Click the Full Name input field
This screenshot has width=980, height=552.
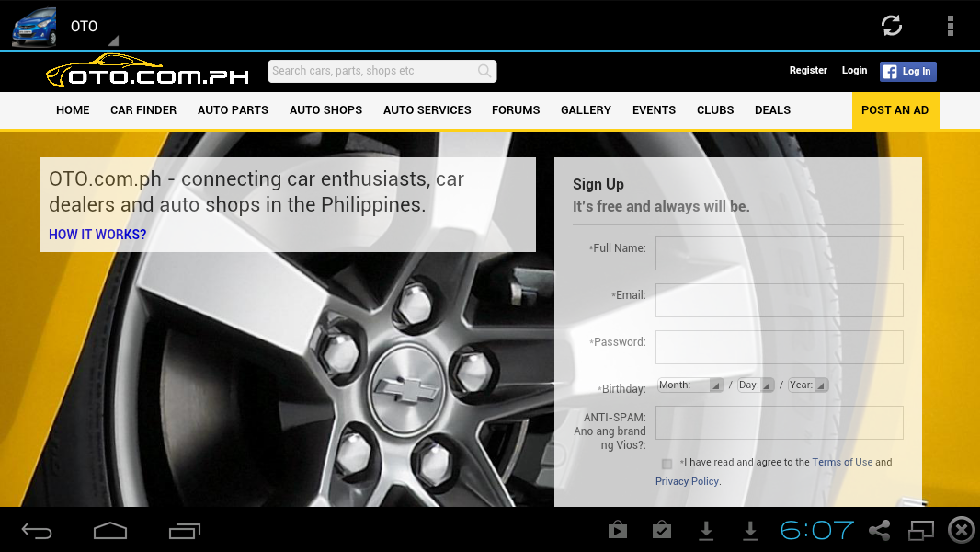(x=779, y=253)
